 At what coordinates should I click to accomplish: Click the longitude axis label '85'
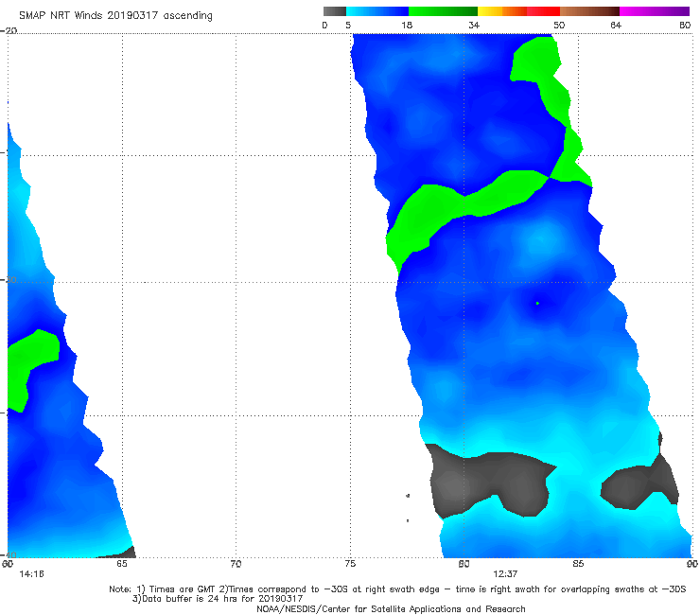[578, 564]
